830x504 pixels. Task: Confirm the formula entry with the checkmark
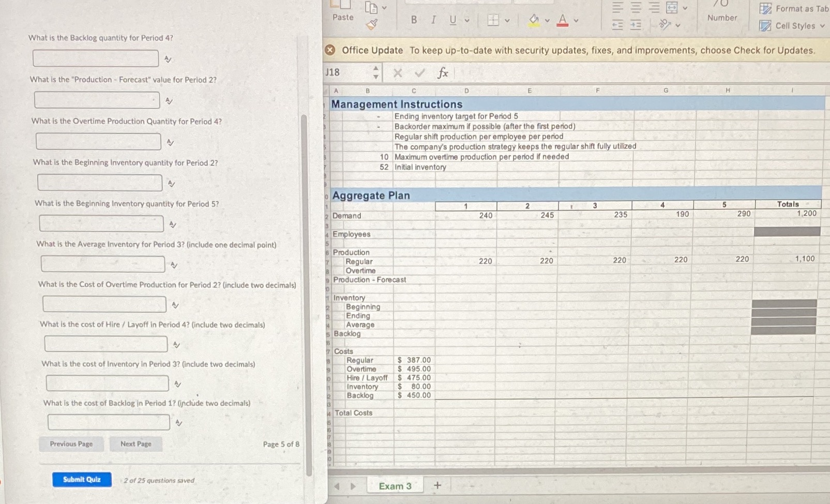(419, 73)
